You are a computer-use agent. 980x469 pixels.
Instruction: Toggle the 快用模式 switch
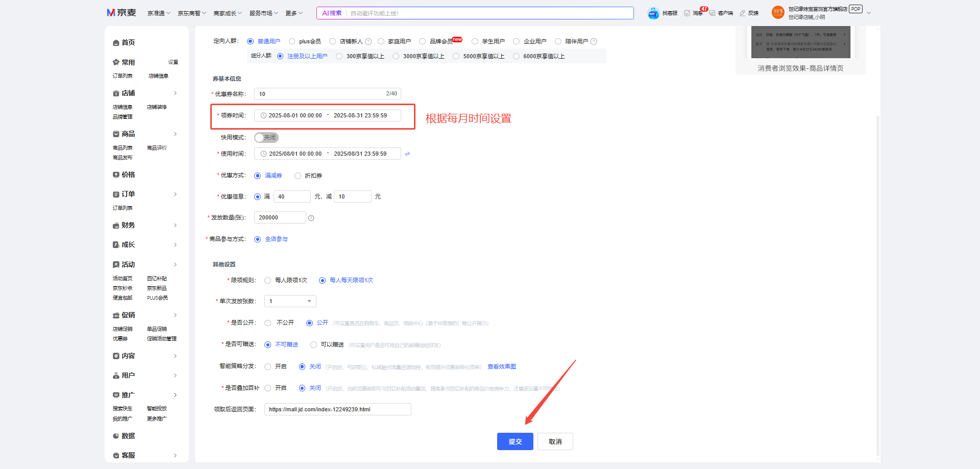(x=266, y=137)
